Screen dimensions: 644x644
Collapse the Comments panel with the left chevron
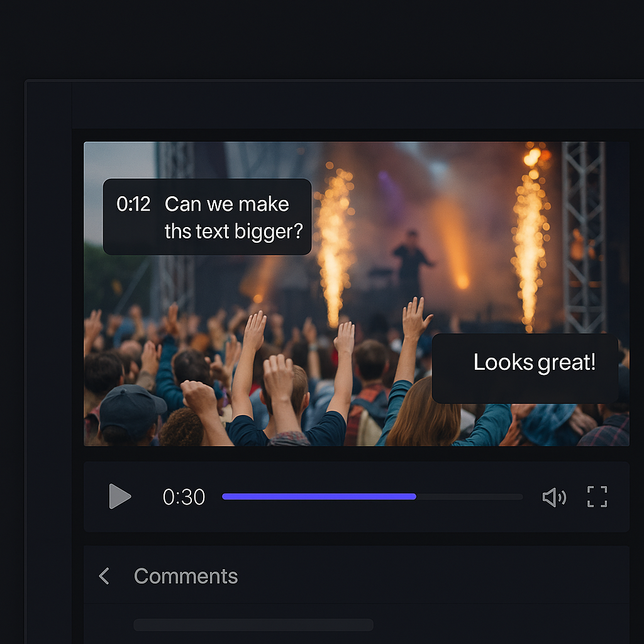(x=104, y=576)
